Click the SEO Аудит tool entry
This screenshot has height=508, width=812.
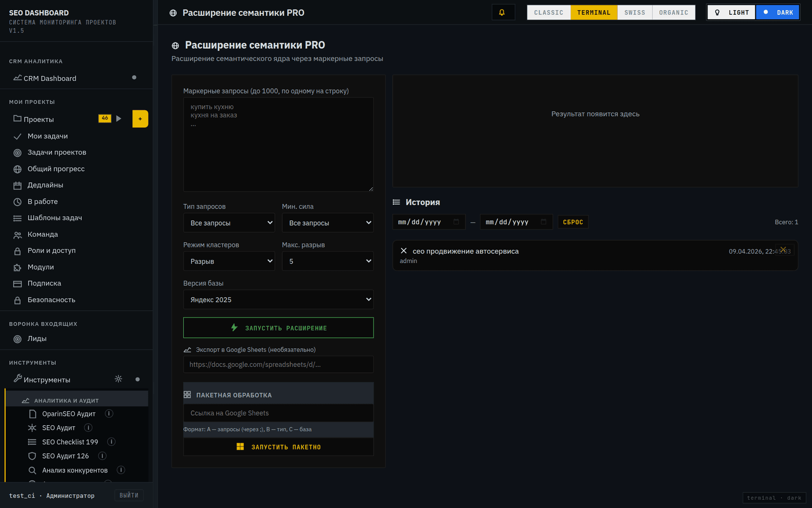(x=58, y=428)
